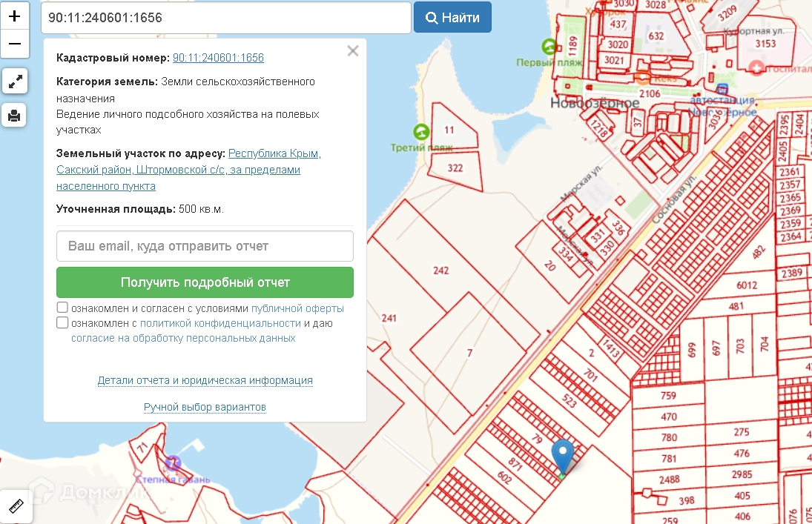Click parcel label 780
Viewport: 812px width, 524px height.
(x=669, y=437)
